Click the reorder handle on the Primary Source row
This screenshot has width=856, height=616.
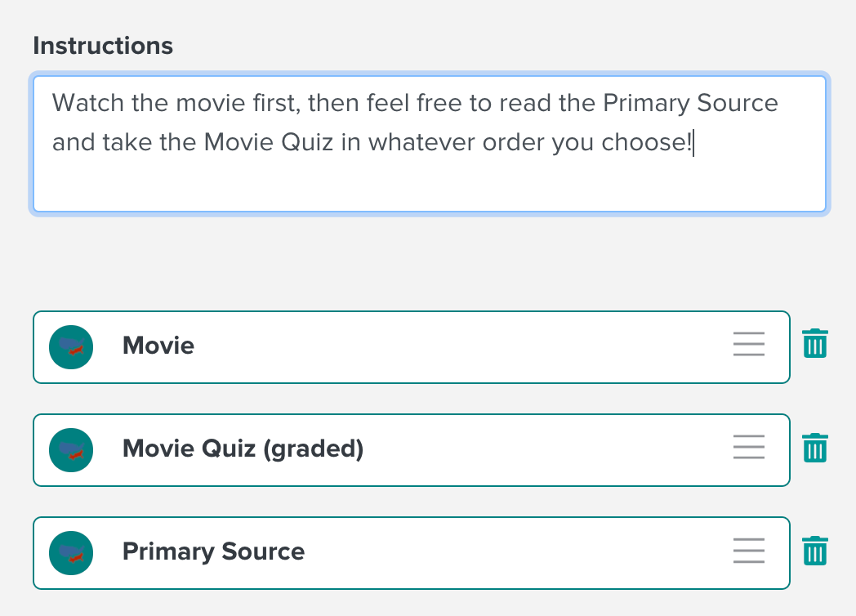point(749,550)
